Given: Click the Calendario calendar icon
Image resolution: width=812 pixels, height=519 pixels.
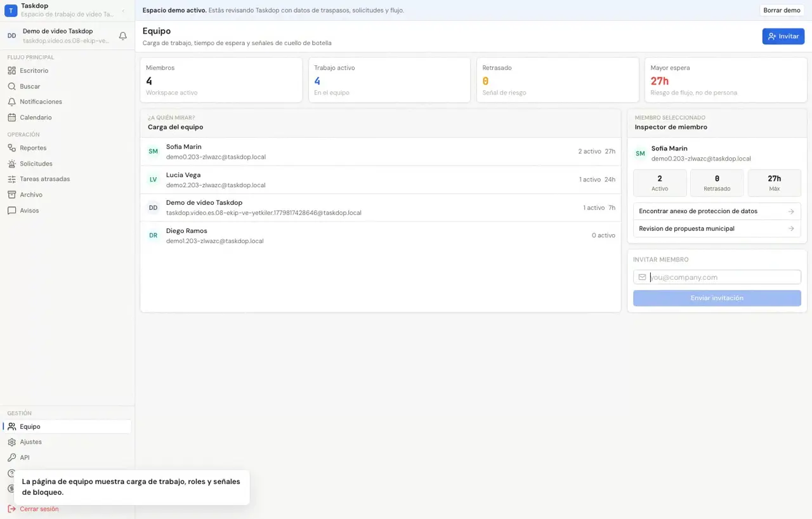Looking at the screenshot, I should (11, 117).
